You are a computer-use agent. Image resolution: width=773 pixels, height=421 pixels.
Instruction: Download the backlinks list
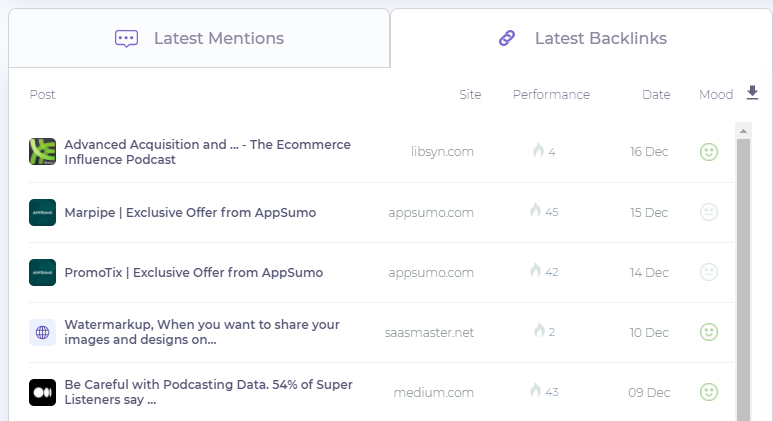click(x=752, y=93)
